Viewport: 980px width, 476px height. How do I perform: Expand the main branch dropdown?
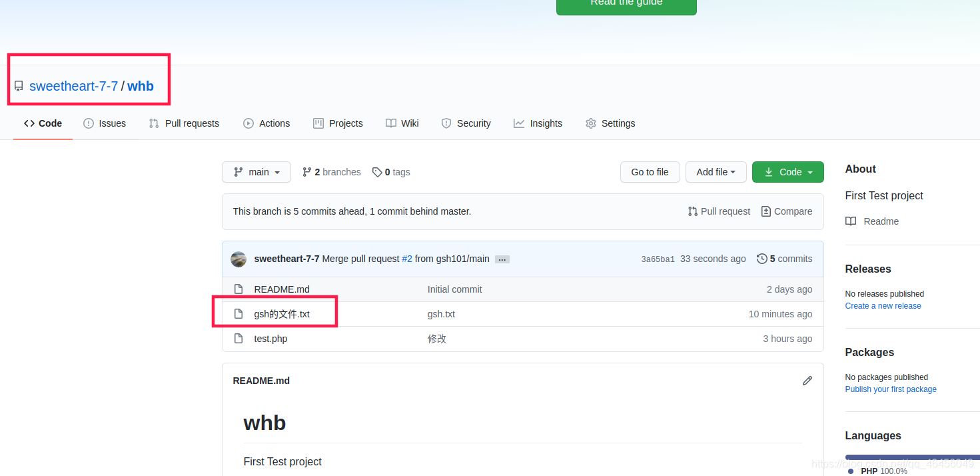coord(256,172)
